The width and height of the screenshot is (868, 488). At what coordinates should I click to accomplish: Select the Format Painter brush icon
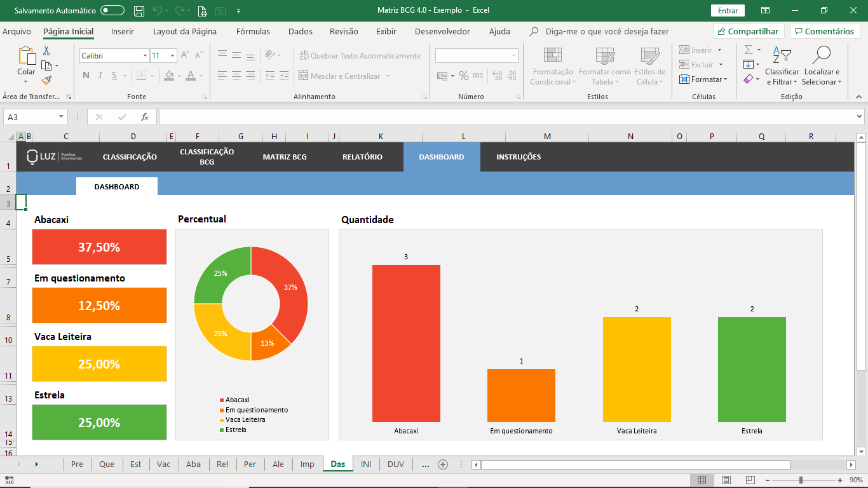(46, 80)
